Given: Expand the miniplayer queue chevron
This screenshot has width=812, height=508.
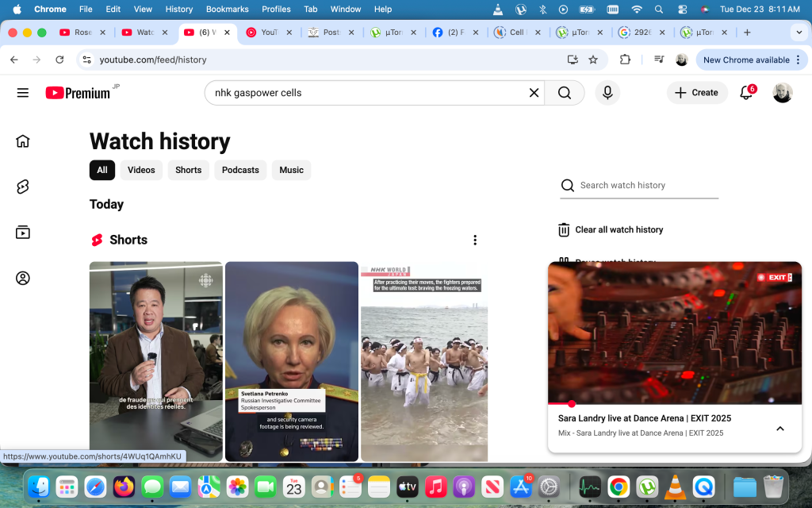Looking at the screenshot, I should pos(779,429).
